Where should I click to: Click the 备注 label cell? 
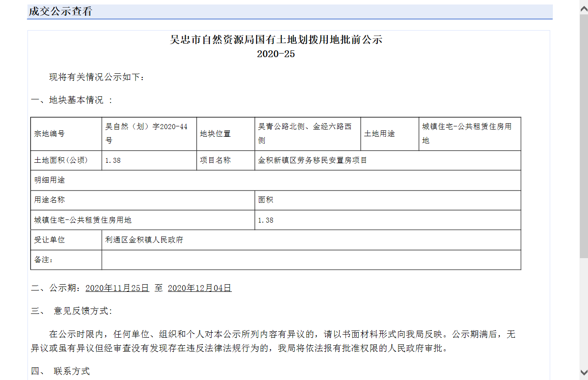(66, 259)
